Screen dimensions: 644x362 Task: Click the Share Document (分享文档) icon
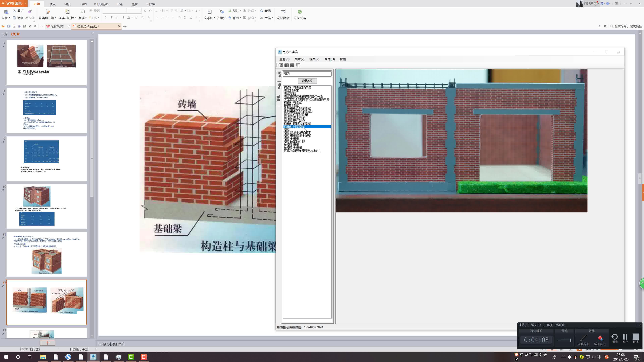(x=300, y=12)
